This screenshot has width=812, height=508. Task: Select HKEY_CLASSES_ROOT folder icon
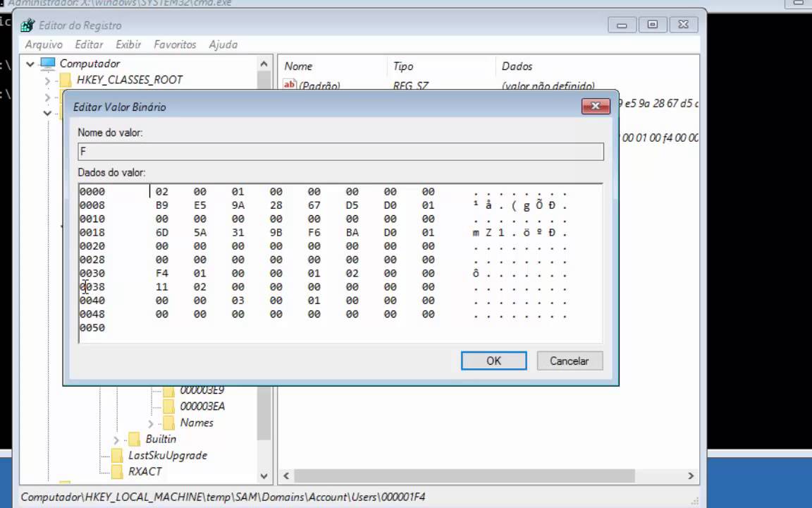[66, 80]
